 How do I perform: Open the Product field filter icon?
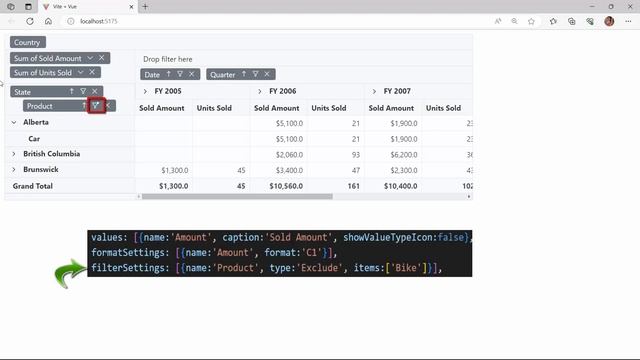96,106
